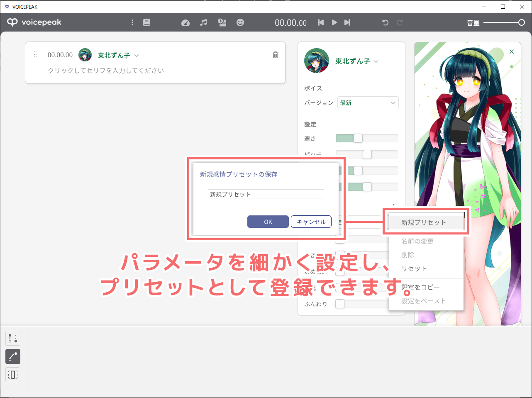Delete the line block with trash icon
The image size is (532, 398).
[x=276, y=55]
